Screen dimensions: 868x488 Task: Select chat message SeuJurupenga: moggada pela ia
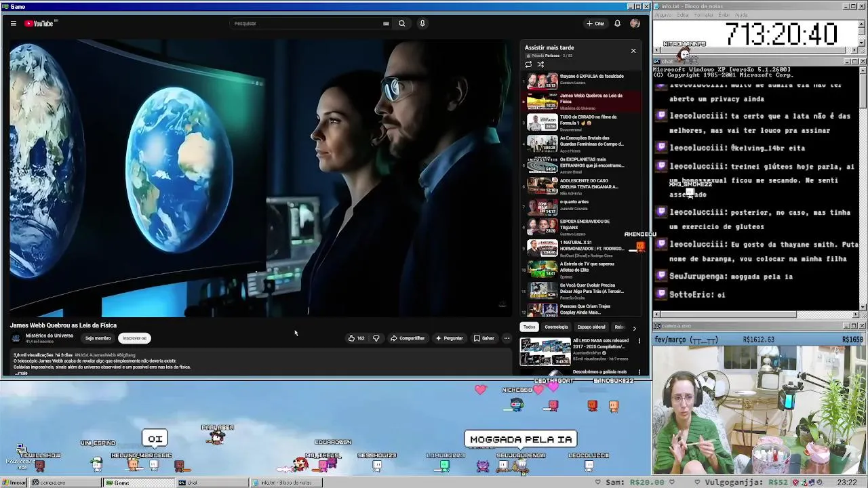click(730, 277)
